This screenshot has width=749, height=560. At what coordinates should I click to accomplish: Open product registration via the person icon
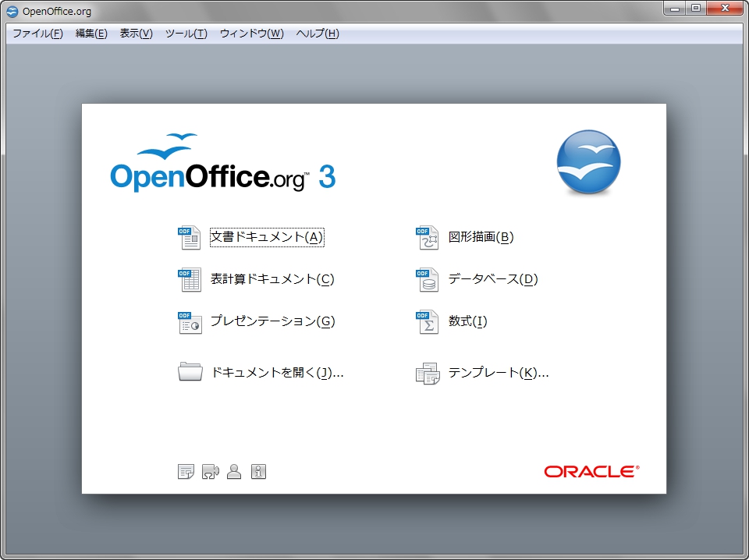pyautogui.click(x=234, y=472)
